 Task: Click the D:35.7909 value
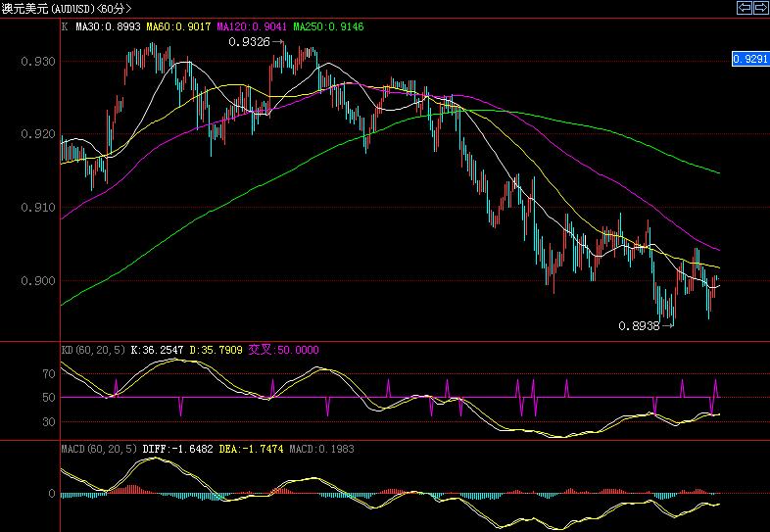coord(217,350)
